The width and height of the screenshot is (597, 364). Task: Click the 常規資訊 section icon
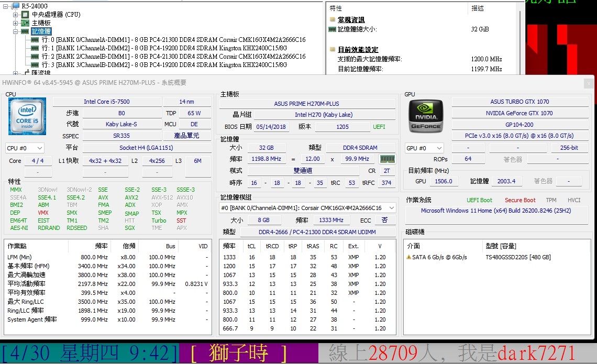point(333,20)
